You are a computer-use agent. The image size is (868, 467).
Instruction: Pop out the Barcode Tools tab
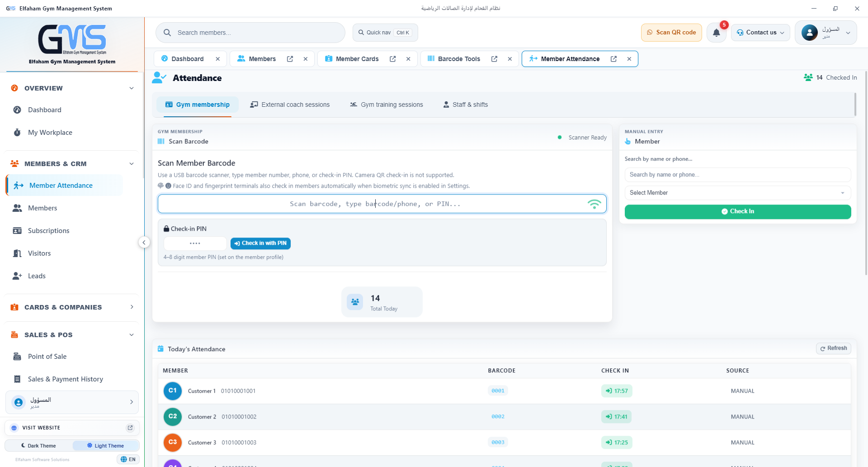[495, 59]
